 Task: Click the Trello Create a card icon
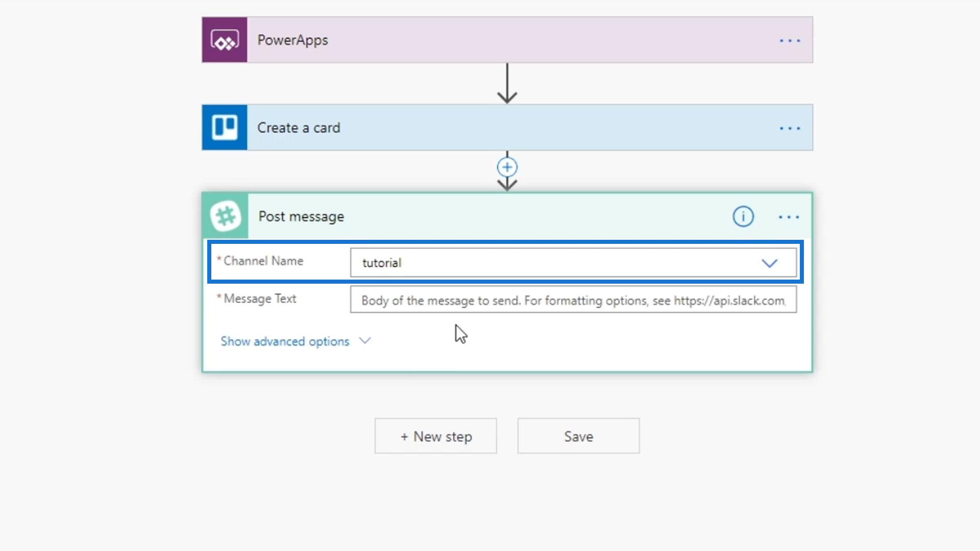pyautogui.click(x=225, y=128)
